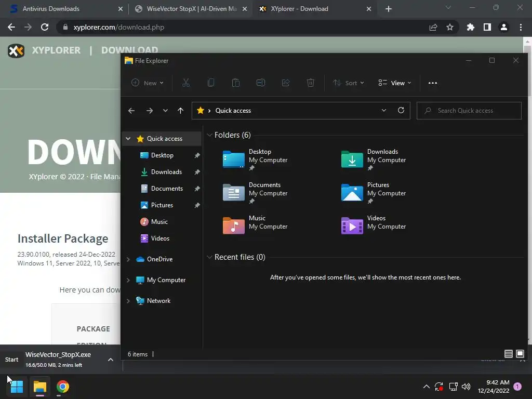
Task: Click the XYplorer logo on the web page
Action: pos(16,50)
